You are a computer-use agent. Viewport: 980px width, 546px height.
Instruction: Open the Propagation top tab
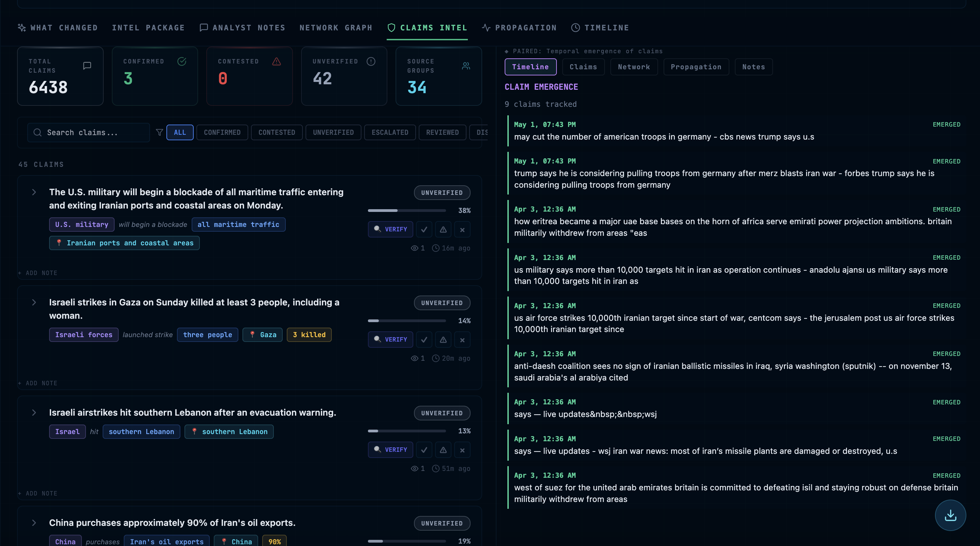[x=519, y=27]
